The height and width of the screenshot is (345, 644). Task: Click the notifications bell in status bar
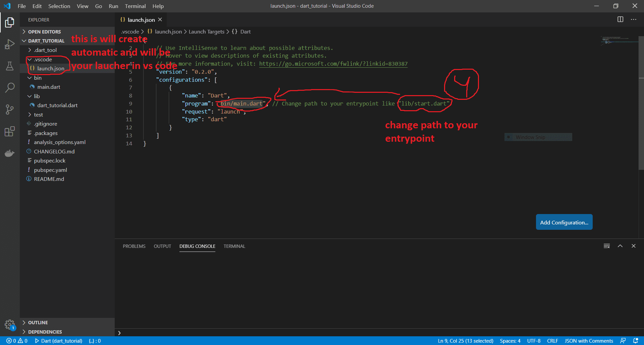click(635, 341)
